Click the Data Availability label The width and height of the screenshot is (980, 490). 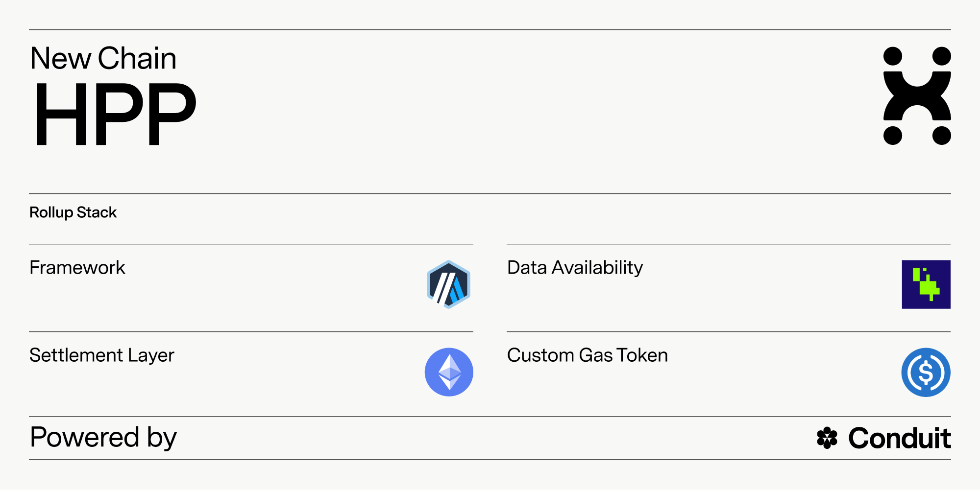(x=575, y=268)
